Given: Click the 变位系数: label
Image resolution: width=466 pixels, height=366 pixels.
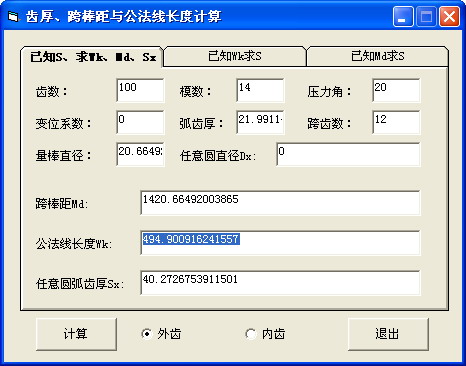Looking at the screenshot, I should click(63, 124).
